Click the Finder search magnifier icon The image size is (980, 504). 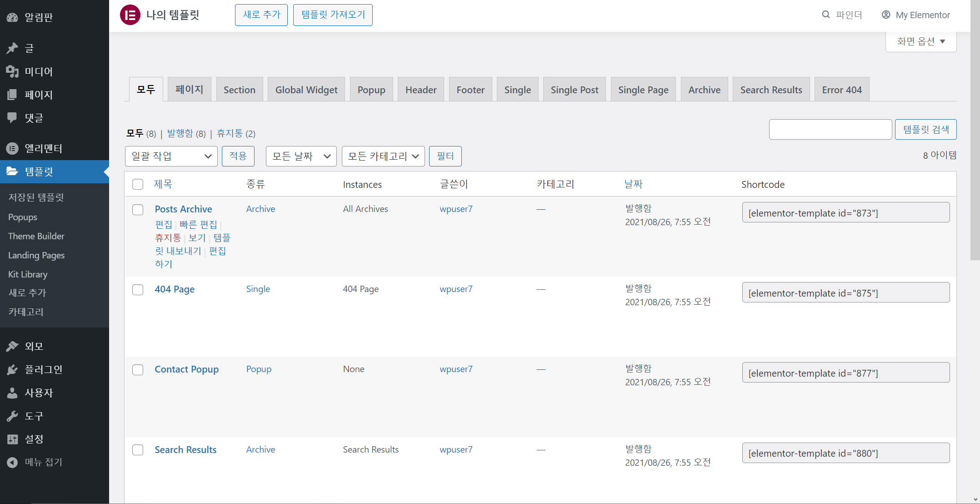(x=826, y=15)
